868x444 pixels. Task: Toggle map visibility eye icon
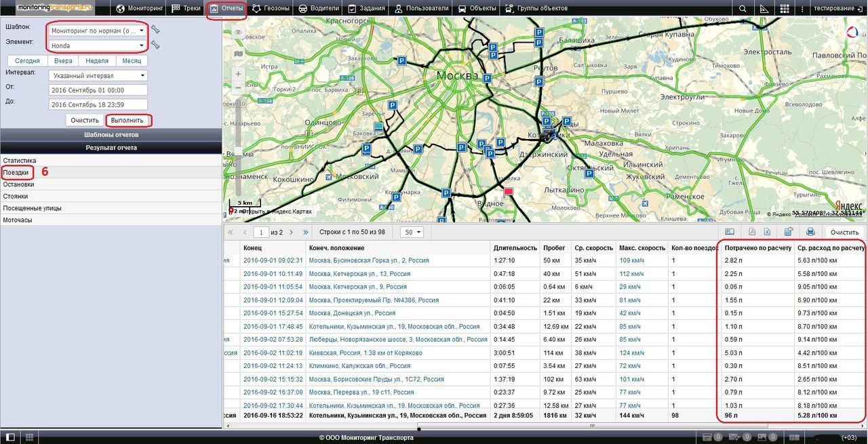[238, 32]
